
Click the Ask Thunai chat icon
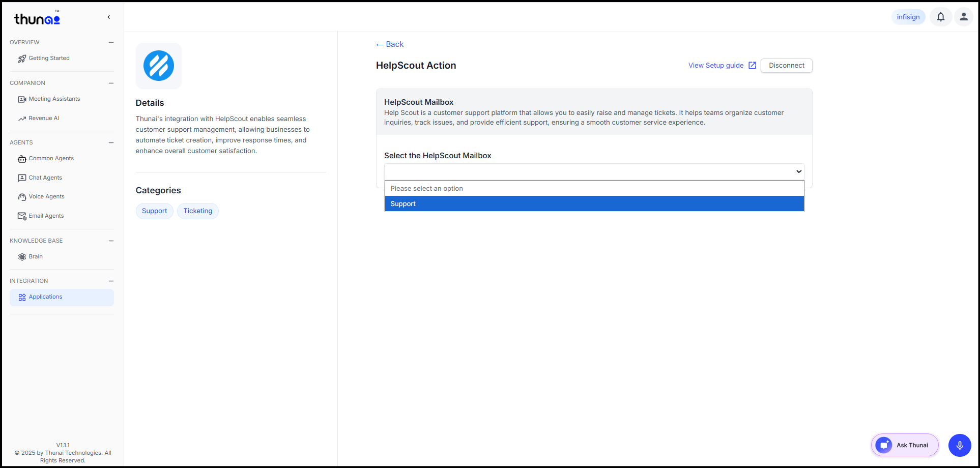(x=884, y=445)
